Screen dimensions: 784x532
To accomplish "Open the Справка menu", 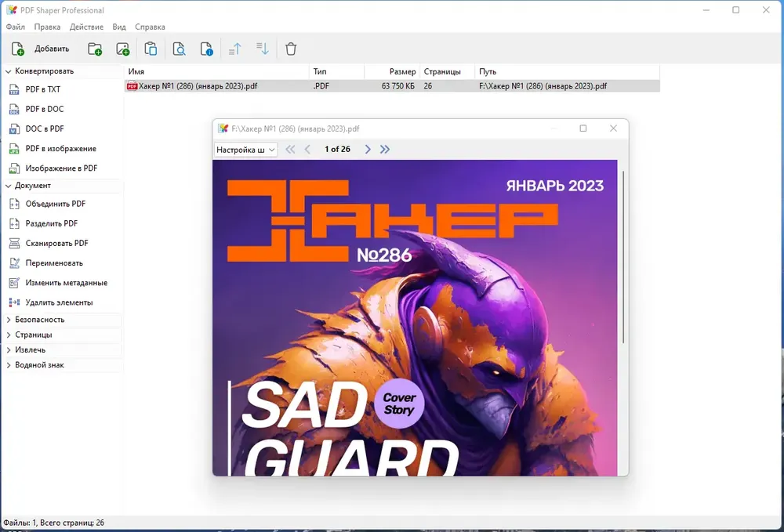I will click(x=150, y=27).
